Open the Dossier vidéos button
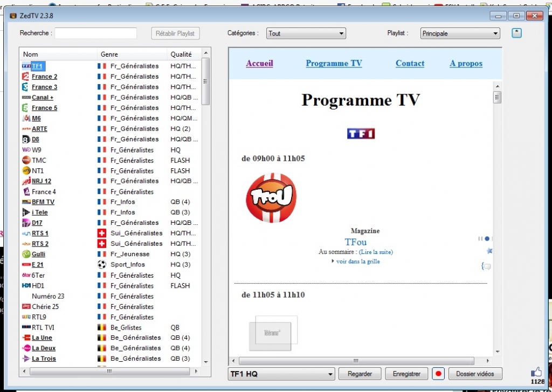Screen dimensions: 552x392 (475, 374)
